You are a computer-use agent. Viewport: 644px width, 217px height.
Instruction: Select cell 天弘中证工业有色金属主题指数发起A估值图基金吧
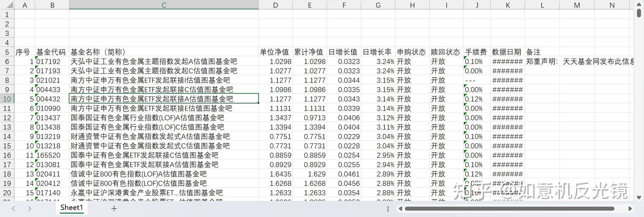[164, 61]
